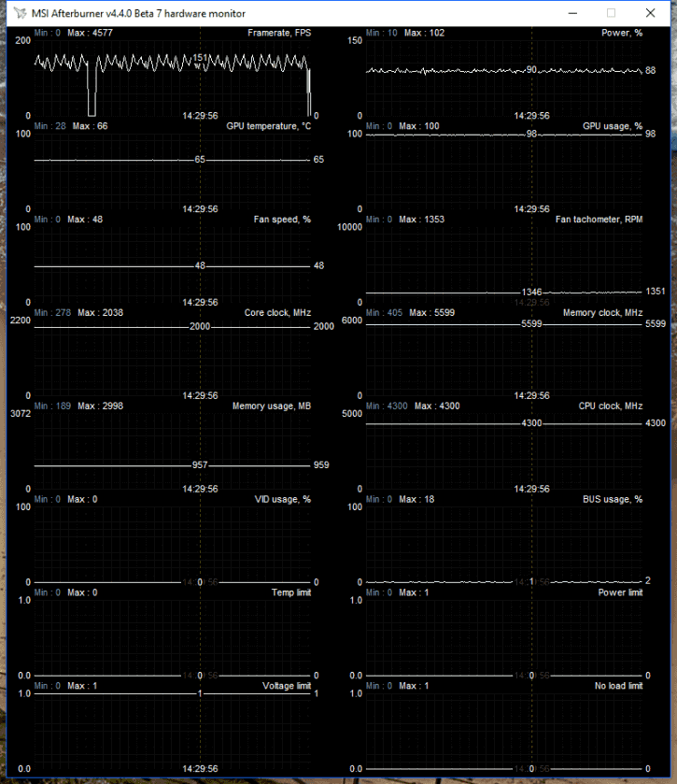
Task: Click the memory clock 'Min : 405' value
Action: 384,313
